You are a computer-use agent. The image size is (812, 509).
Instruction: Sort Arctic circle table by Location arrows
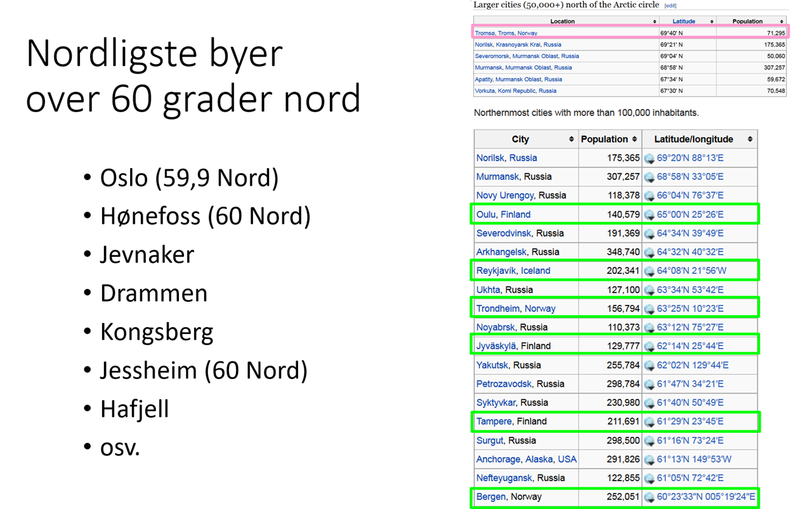coord(655,22)
